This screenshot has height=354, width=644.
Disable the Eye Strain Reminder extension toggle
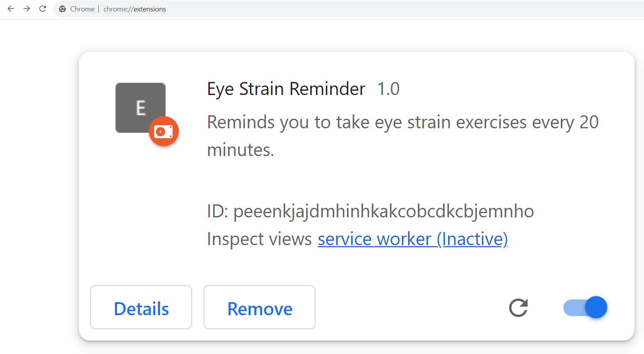(x=585, y=307)
